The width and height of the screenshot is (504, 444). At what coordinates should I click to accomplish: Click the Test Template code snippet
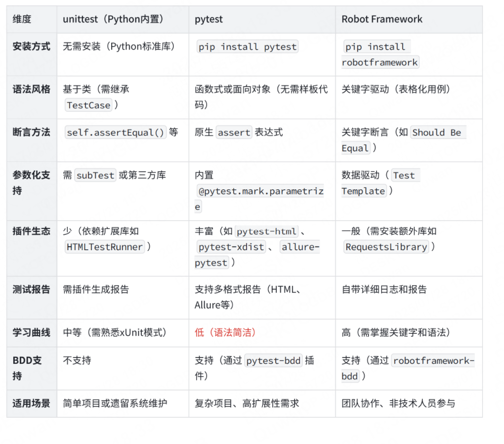381,183
